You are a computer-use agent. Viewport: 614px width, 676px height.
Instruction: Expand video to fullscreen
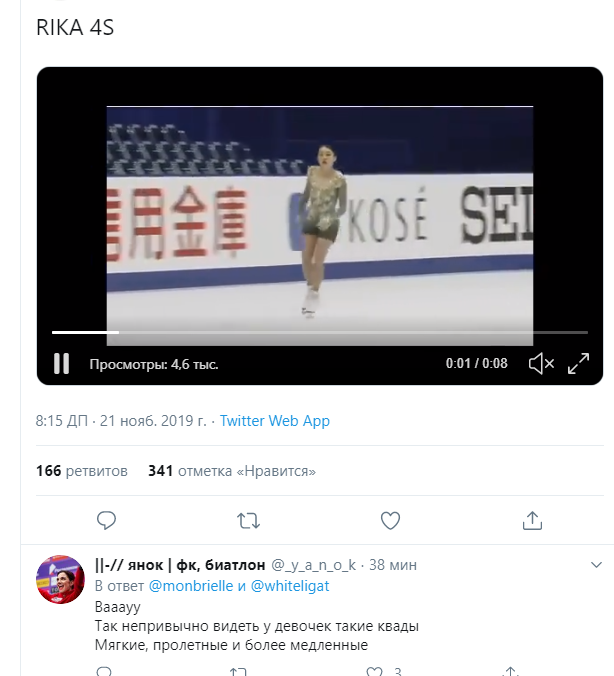(x=578, y=364)
